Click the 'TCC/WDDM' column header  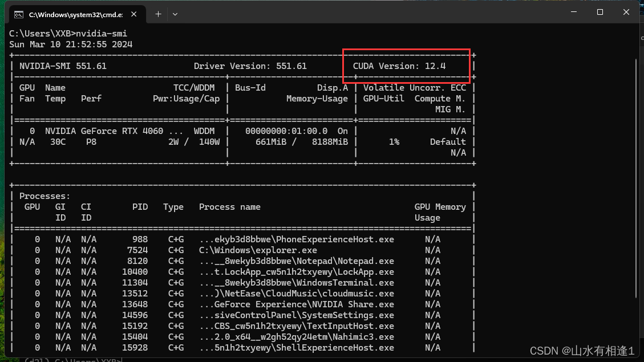click(x=194, y=88)
